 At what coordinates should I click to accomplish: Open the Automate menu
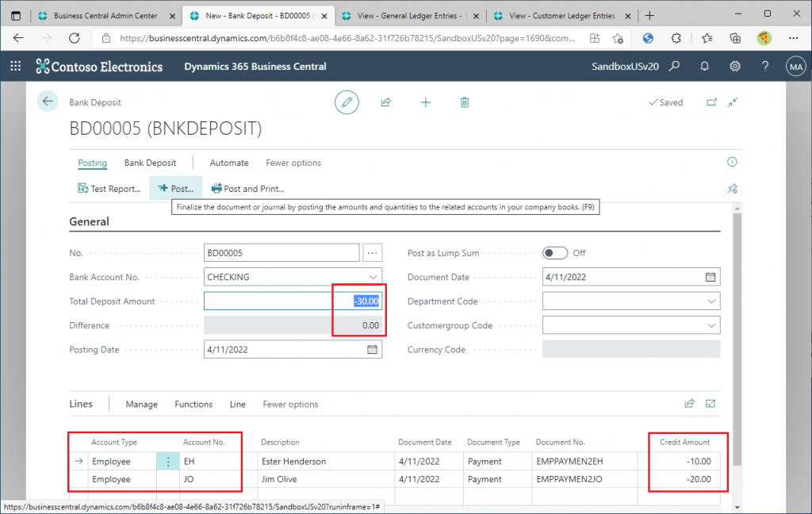click(229, 163)
